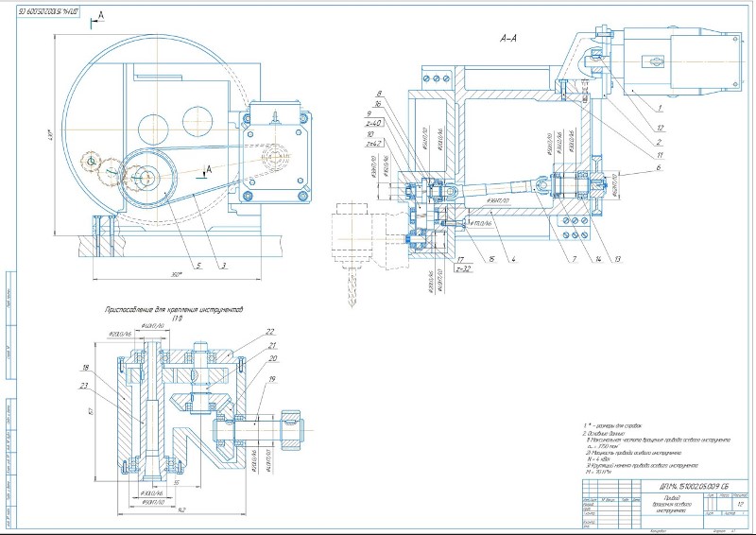The width and height of the screenshot is (756, 535).
Task: Click the 'Привод' drawing name in title block
Action: click(671, 498)
